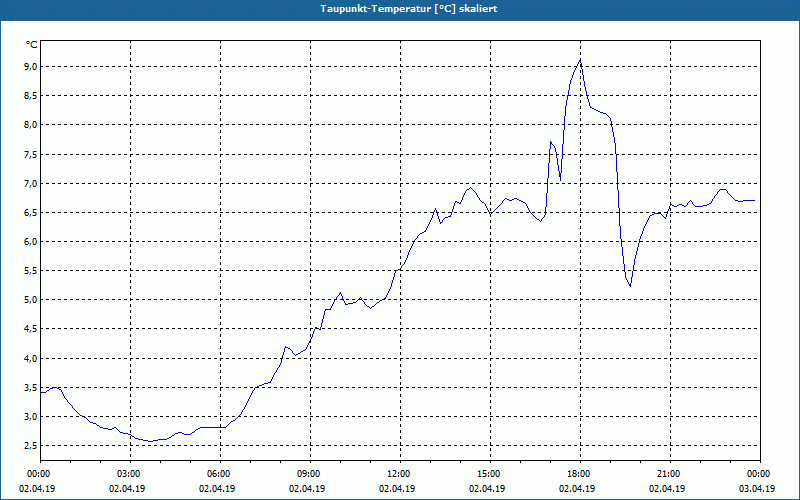The width and height of the screenshot is (800, 500).
Task: Click the '8,0' y-axis value
Action: [x=30, y=125]
